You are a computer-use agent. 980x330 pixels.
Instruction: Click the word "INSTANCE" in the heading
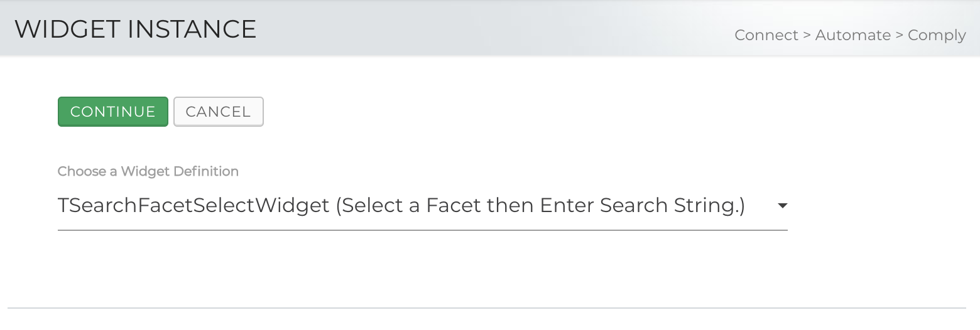point(192,29)
